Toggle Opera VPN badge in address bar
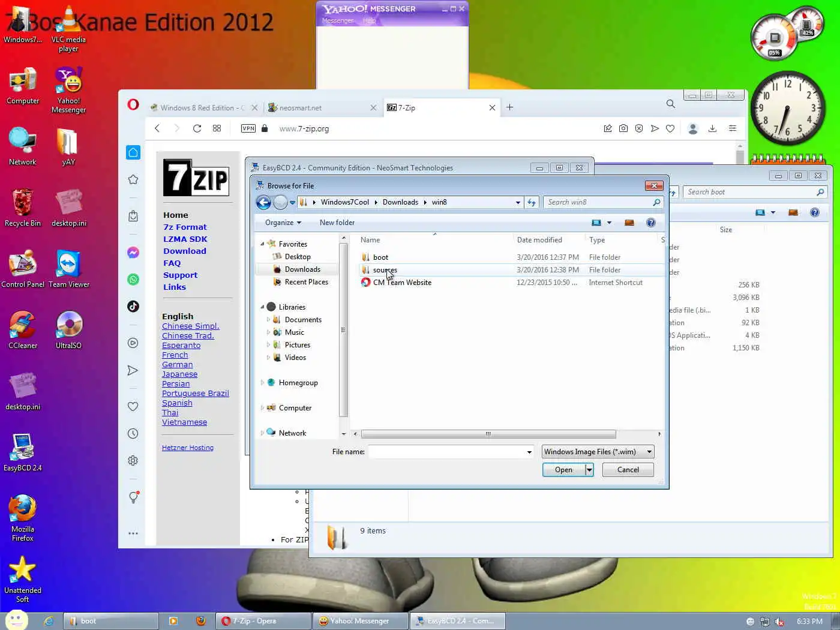 (248, 128)
